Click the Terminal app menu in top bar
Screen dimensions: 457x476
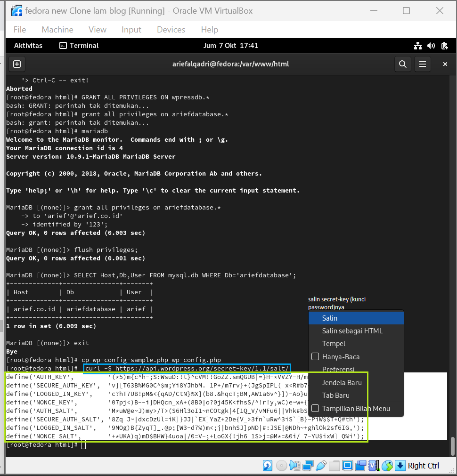[79, 46]
